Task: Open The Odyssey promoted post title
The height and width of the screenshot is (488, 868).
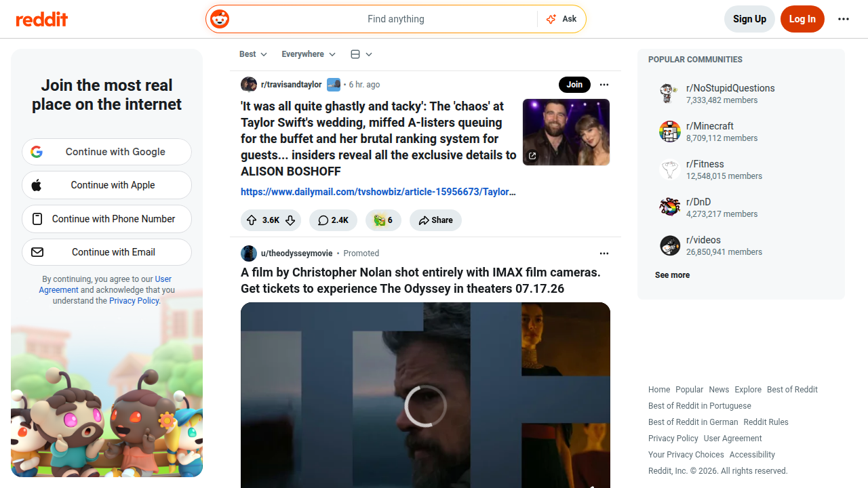Action: click(420, 281)
